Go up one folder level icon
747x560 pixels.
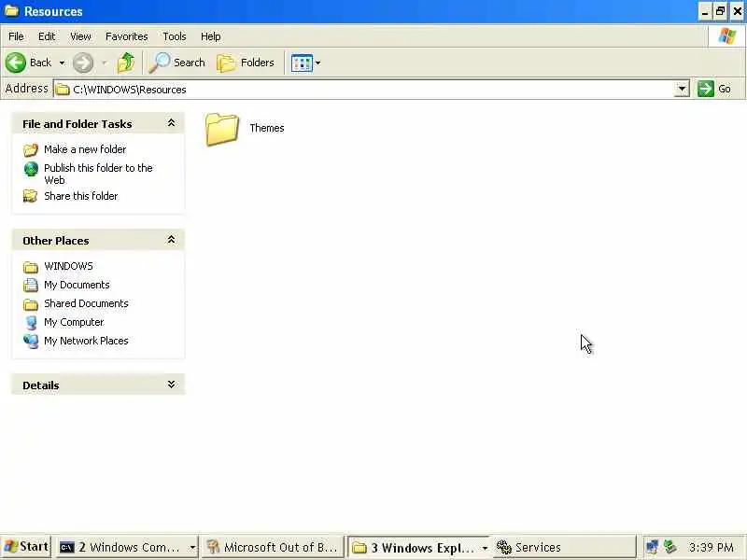[126, 63]
